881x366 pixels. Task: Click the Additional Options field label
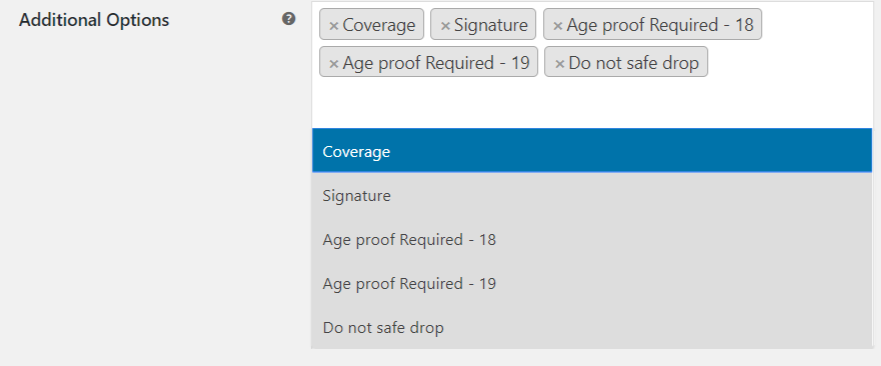click(94, 20)
